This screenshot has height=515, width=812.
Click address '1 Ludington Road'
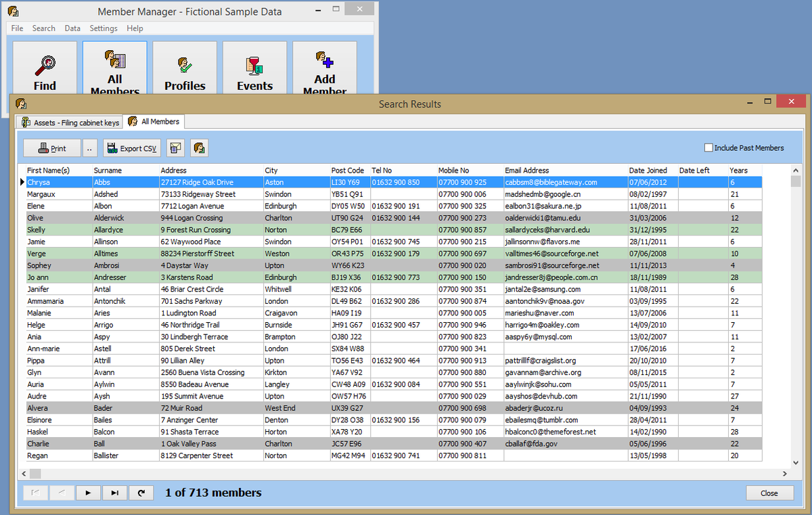[188, 313]
